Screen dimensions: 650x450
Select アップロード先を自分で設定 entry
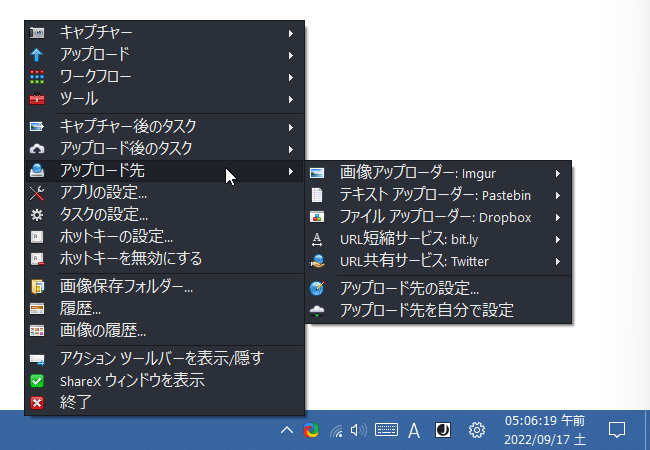click(x=439, y=310)
